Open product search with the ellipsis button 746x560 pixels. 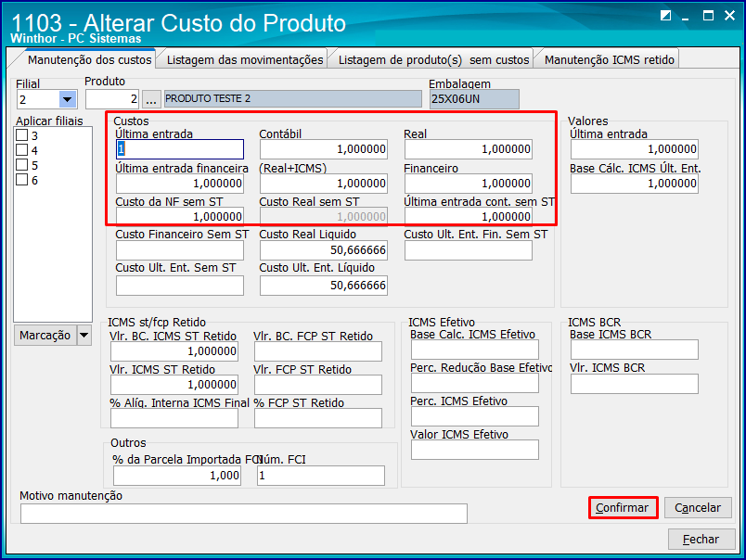(x=151, y=99)
